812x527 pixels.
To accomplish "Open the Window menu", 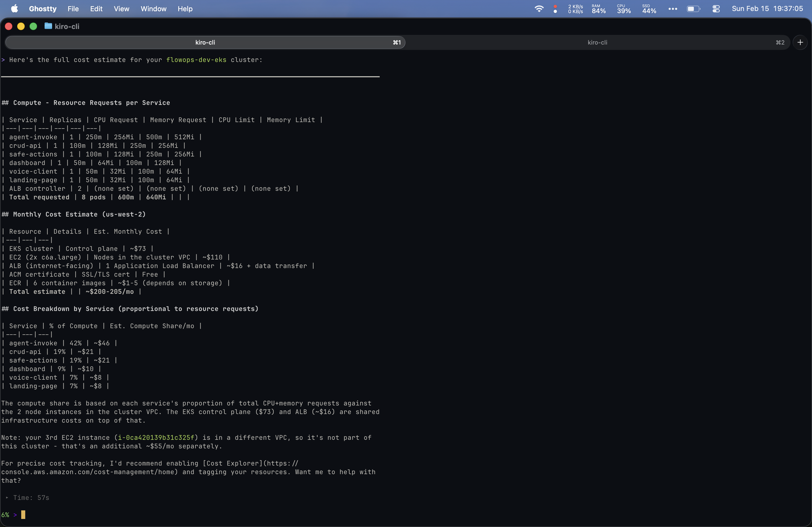I will [x=154, y=9].
